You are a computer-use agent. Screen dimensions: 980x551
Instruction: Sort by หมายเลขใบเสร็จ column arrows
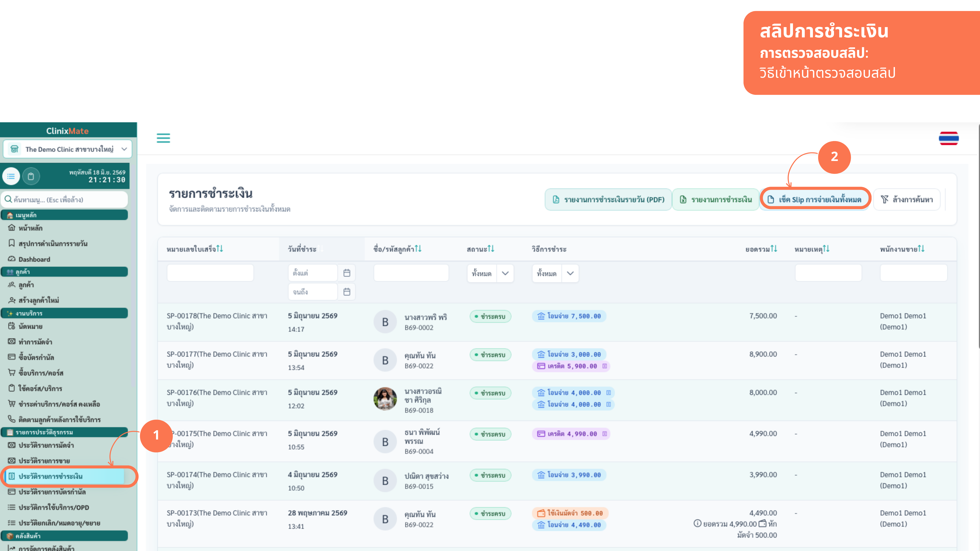point(220,249)
